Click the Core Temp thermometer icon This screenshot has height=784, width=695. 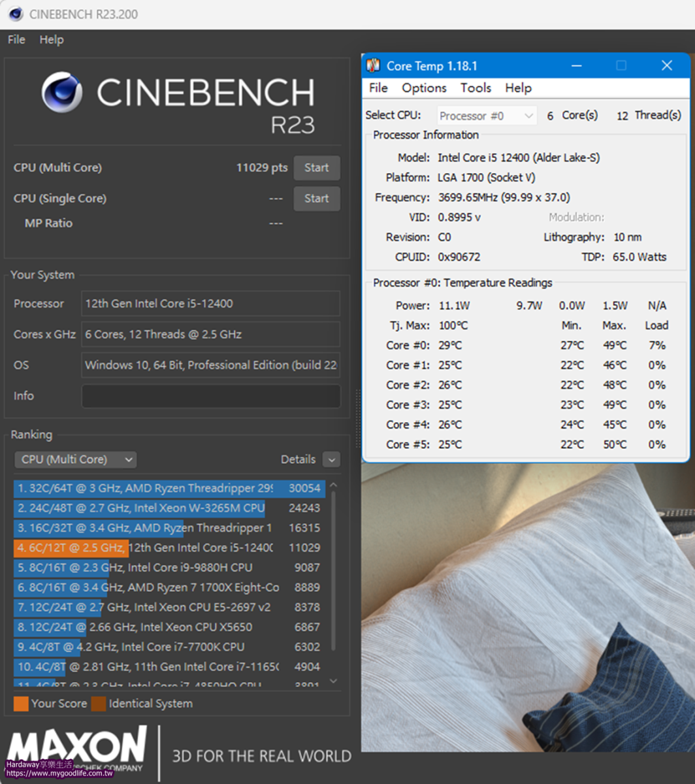coord(373,66)
